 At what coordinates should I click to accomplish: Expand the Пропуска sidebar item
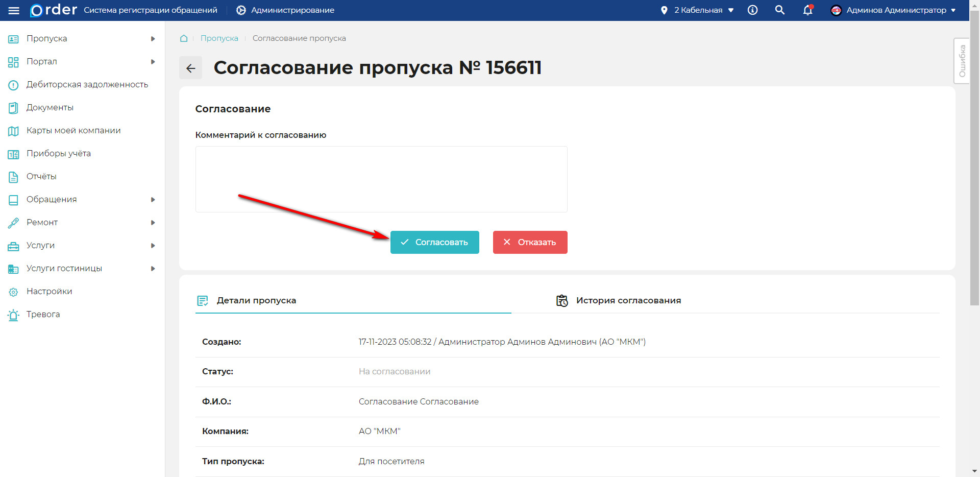point(46,38)
